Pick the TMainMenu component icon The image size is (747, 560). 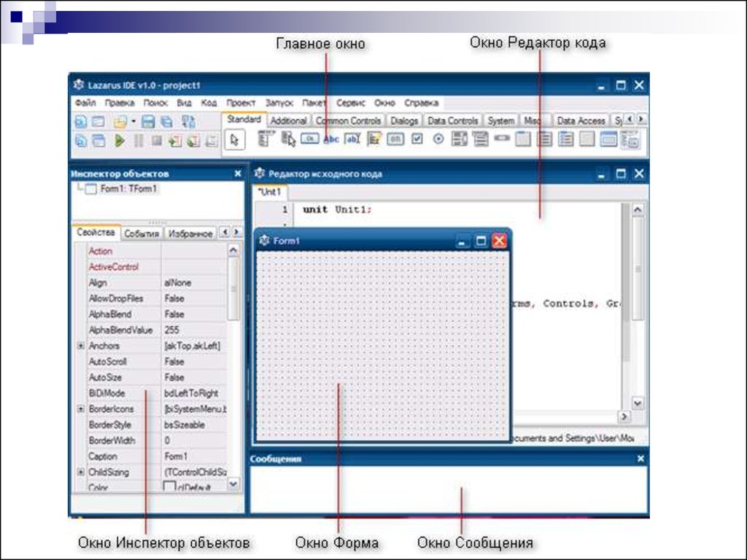click(266, 139)
